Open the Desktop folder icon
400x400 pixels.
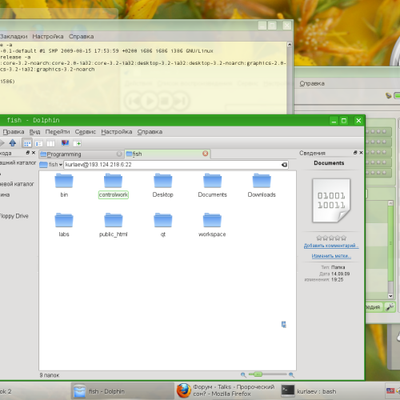coord(163,181)
